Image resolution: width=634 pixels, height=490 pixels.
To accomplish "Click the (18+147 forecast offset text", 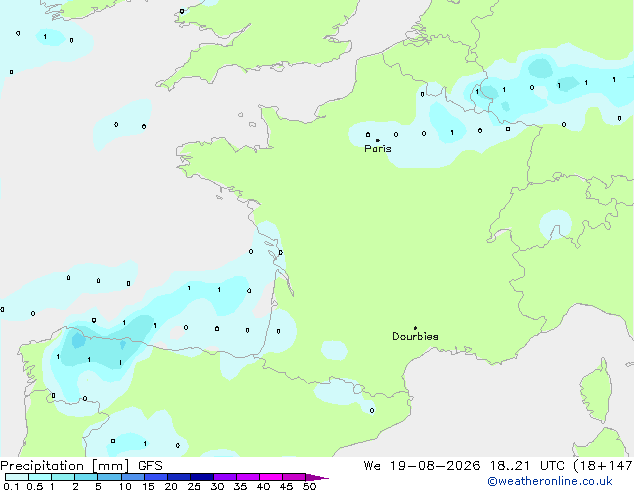I will coord(604,466).
